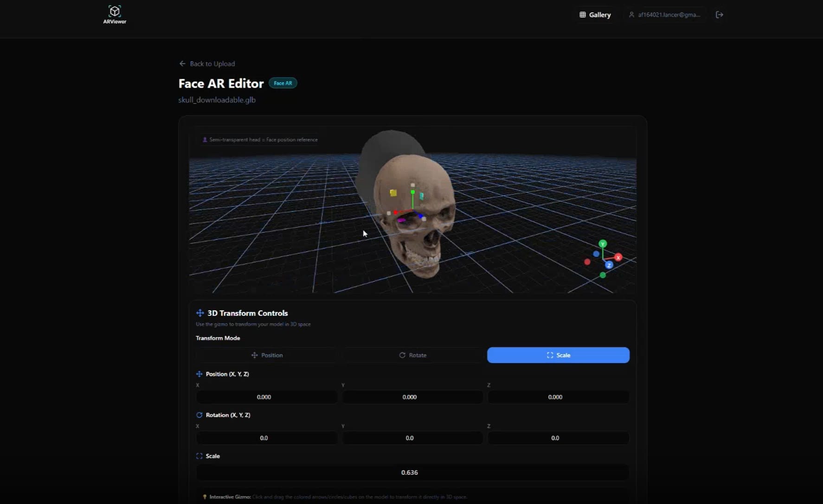Image resolution: width=823 pixels, height=504 pixels.
Task: Click the Face AR Editor title
Action: click(x=221, y=83)
